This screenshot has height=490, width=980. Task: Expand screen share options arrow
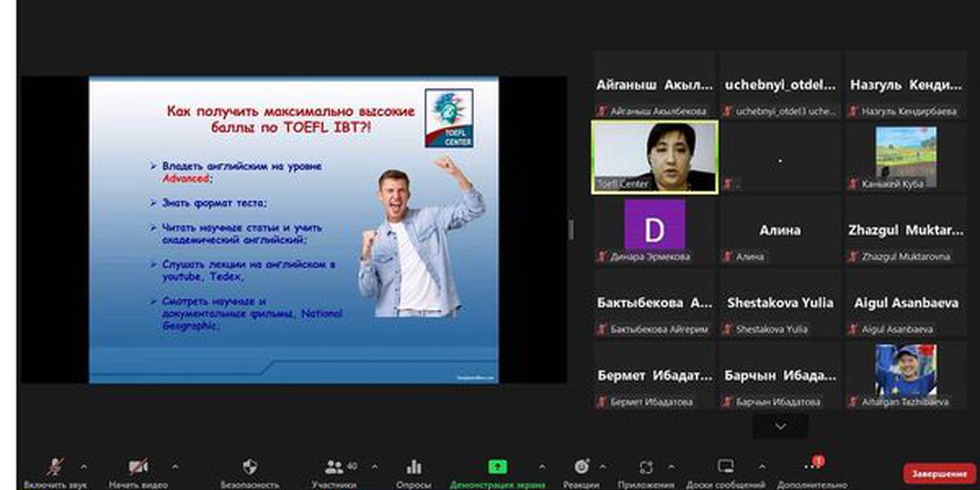(542, 466)
